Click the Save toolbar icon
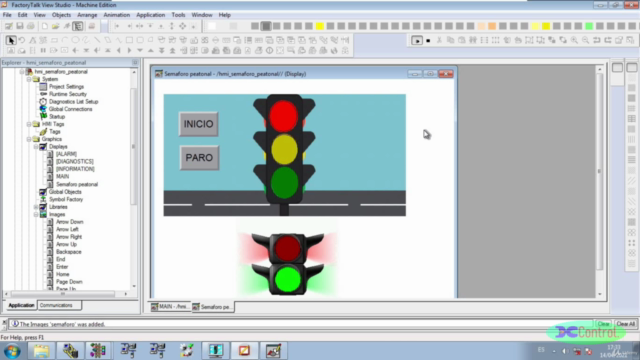Screen dimensions: 640x360 point(20,26)
